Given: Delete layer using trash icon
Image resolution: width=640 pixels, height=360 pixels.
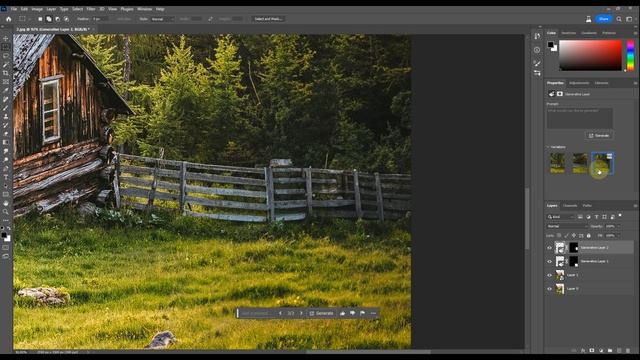Looking at the screenshot, I should click(628, 350).
